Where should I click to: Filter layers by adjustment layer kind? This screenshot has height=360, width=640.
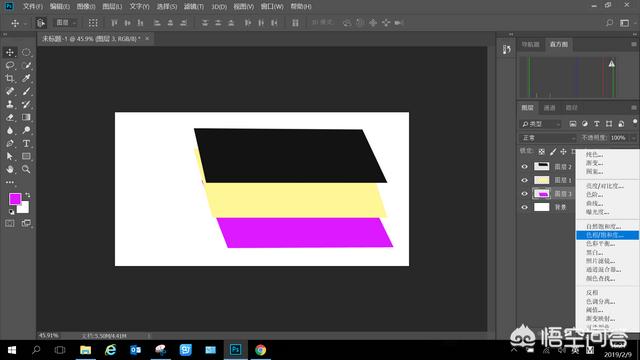[585, 124]
